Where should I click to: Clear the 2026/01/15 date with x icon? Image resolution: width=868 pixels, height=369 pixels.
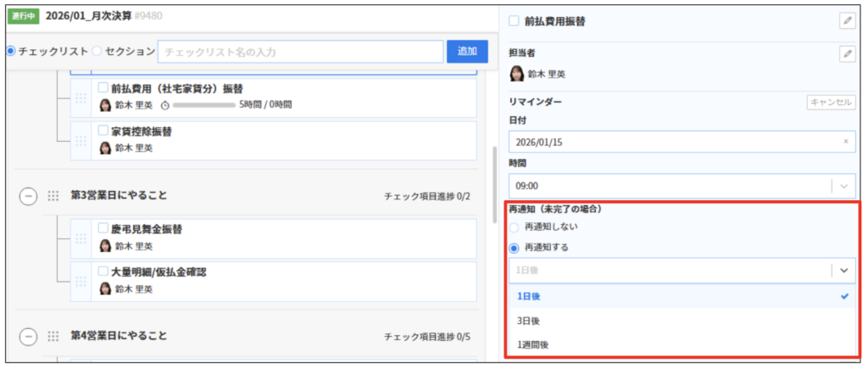[x=845, y=142]
